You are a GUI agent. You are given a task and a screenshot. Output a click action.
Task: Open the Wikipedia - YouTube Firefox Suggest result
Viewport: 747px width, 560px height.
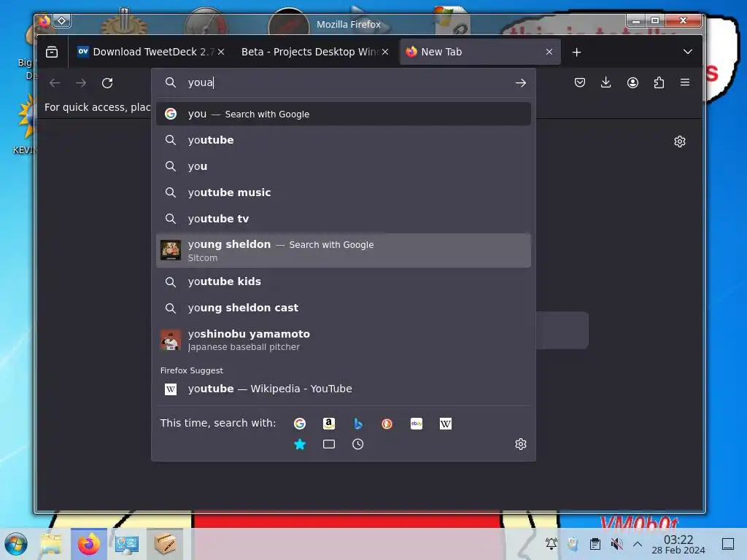click(x=344, y=389)
